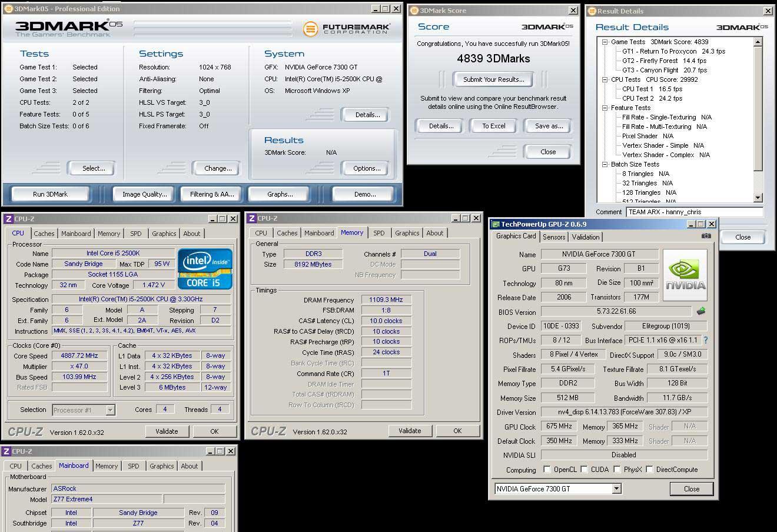Select CPU Test 1 result row
This screenshot has width=777, height=532.
click(652, 89)
